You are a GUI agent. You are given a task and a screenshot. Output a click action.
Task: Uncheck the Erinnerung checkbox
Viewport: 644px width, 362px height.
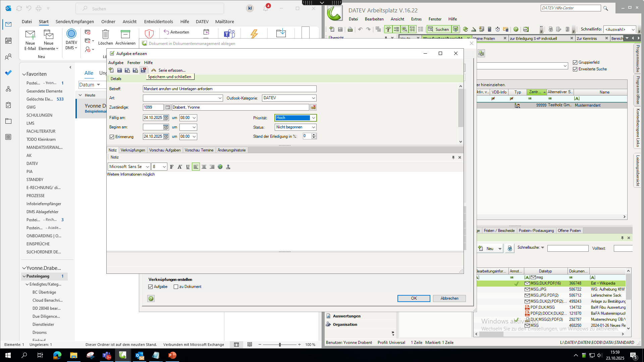click(x=112, y=137)
